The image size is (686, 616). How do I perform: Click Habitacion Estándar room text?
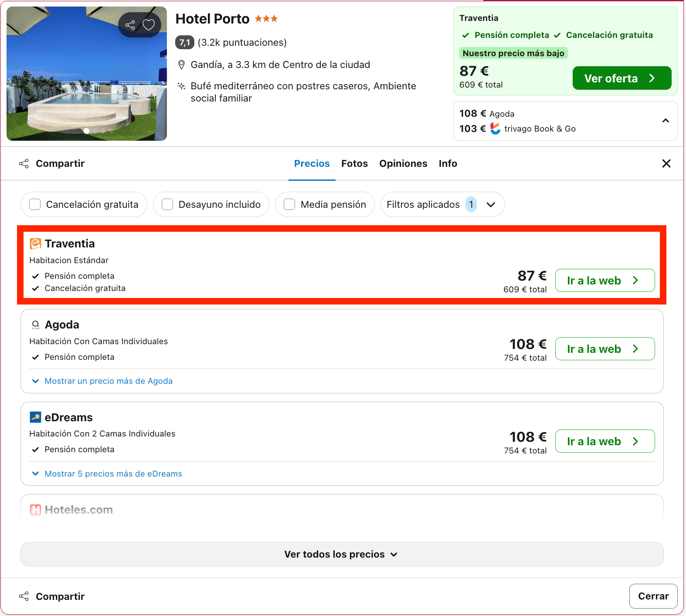pos(69,260)
